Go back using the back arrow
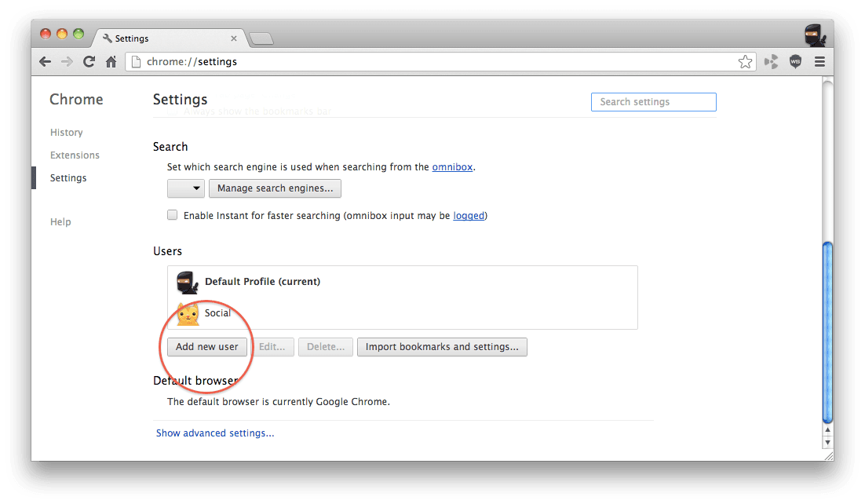This screenshot has height=504, width=865. click(x=46, y=62)
